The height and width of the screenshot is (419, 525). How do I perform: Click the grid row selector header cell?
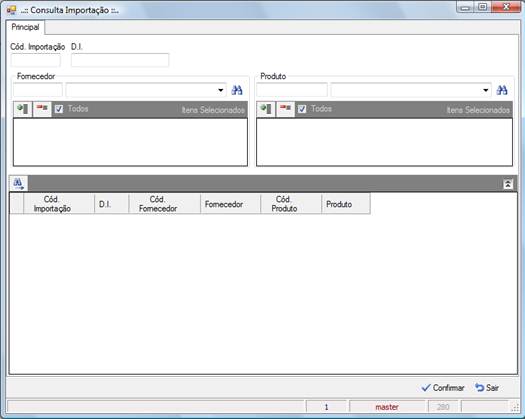pyautogui.click(x=16, y=204)
